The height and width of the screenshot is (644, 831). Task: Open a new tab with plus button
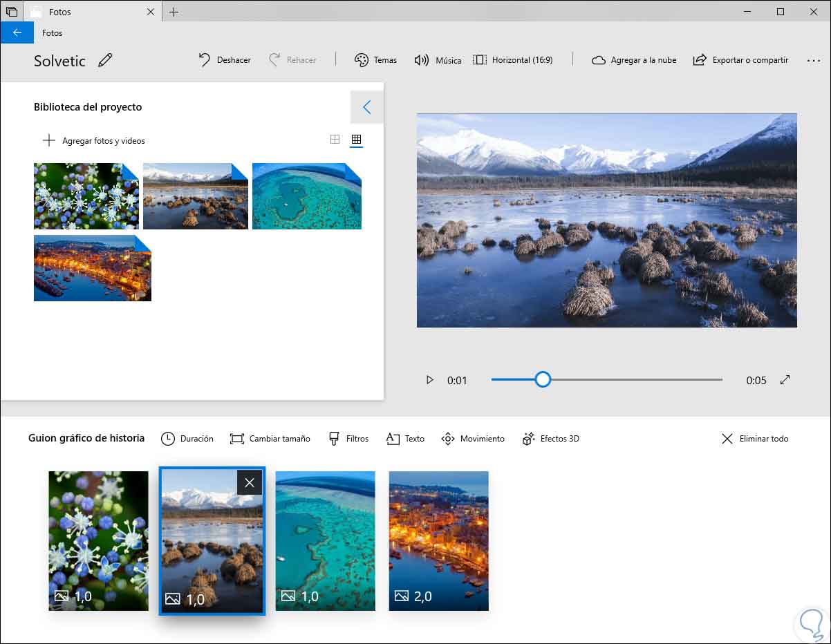pos(174,12)
